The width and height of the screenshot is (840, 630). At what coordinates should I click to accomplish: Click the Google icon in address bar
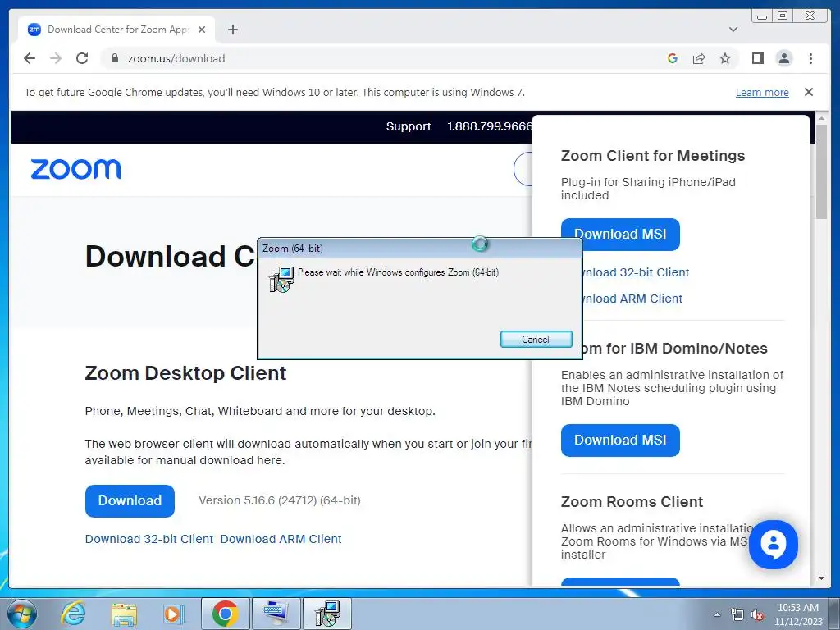[673, 58]
